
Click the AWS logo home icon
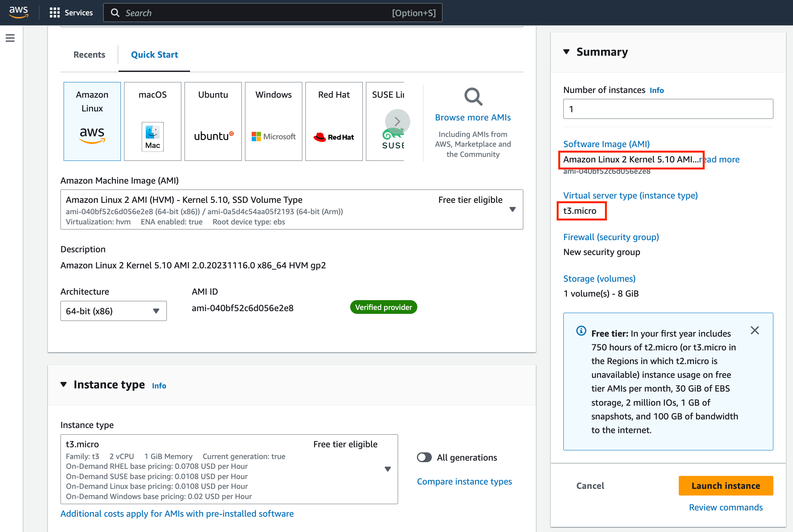tap(18, 13)
